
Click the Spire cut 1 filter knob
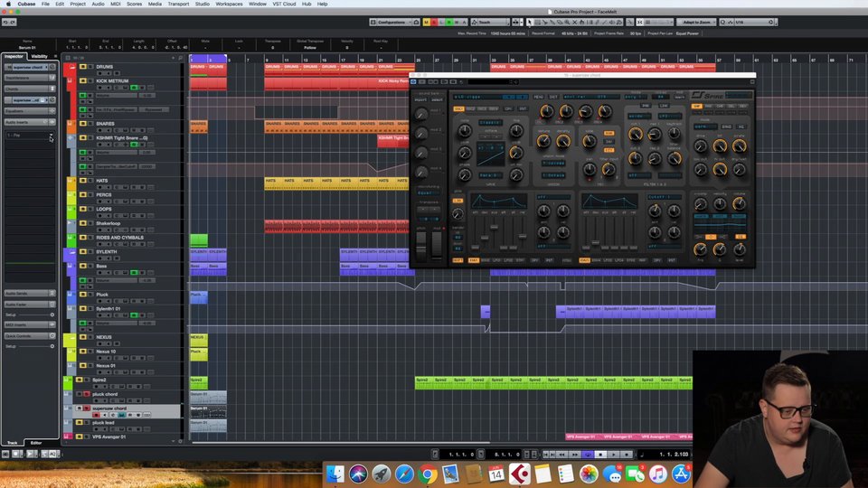coord(636,134)
